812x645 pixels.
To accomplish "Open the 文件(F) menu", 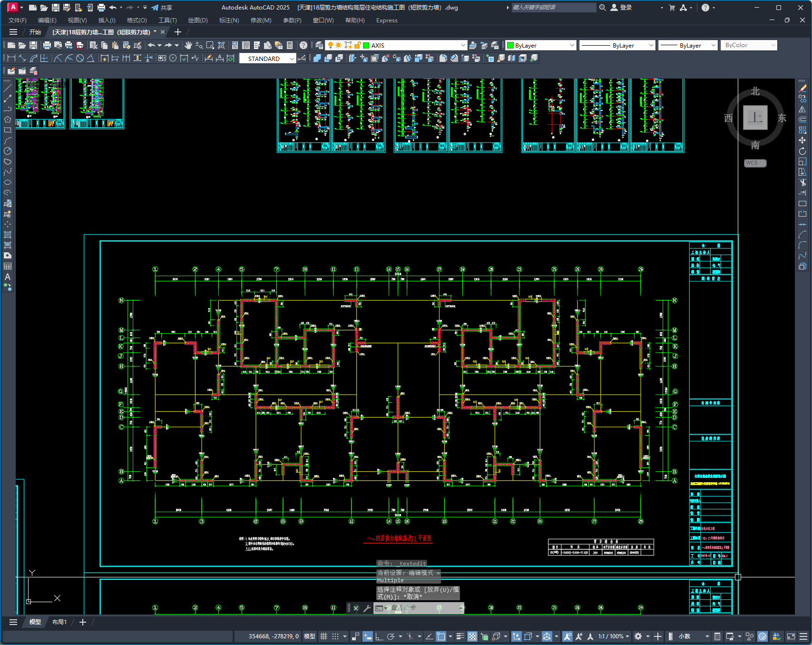I will pyautogui.click(x=18, y=20).
